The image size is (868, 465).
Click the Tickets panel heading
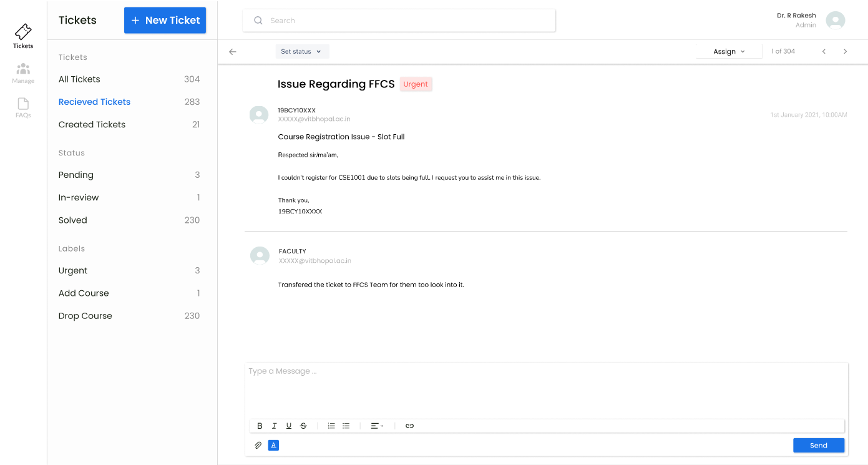click(77, 21)
